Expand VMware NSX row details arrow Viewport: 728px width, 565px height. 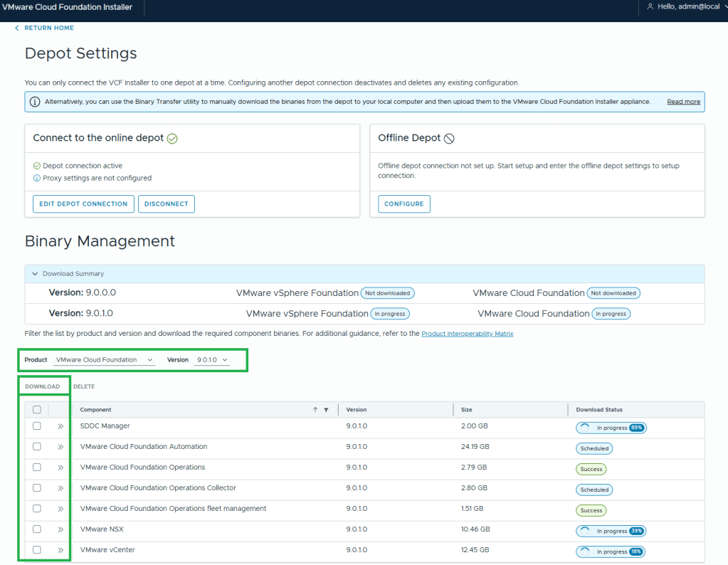tap(60, 529)
